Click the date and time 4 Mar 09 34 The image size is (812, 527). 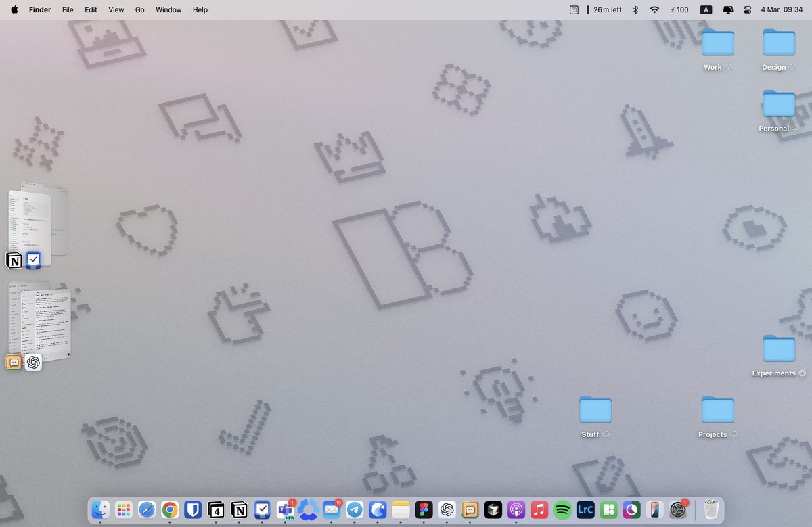tap(782, 9)
